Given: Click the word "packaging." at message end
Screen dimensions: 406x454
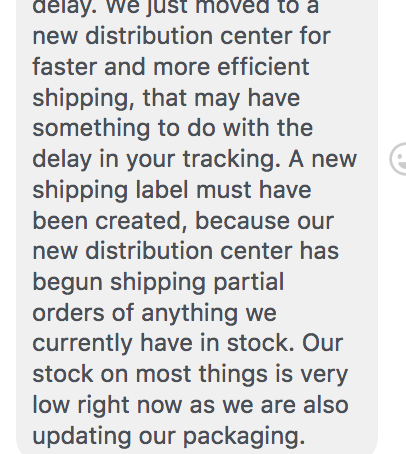Looking at the screenshot, I should click(x=244, y=436).
